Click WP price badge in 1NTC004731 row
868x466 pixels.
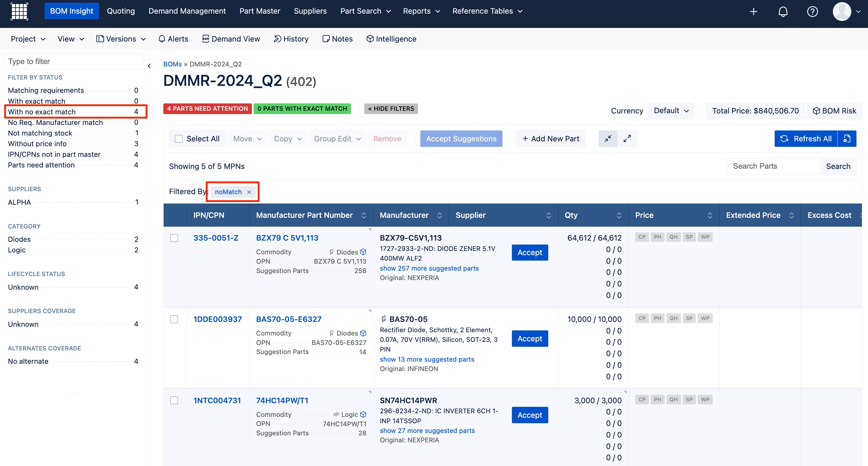[x=705, y=400]
